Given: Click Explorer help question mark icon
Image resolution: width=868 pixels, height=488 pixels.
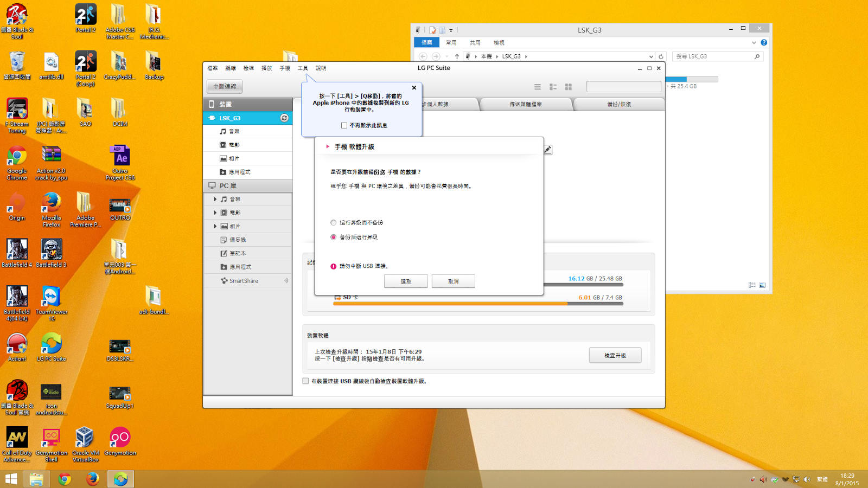Looking at the screenshot, I should (x=764, y=42).
